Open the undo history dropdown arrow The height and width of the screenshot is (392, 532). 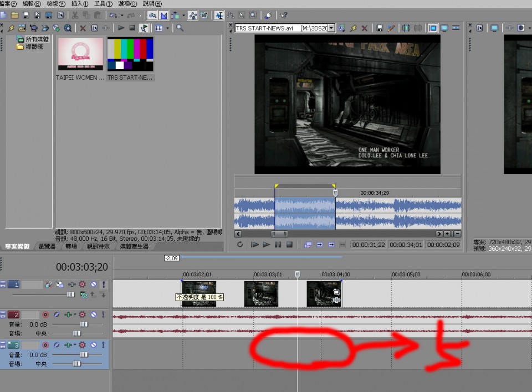point(122,16)
